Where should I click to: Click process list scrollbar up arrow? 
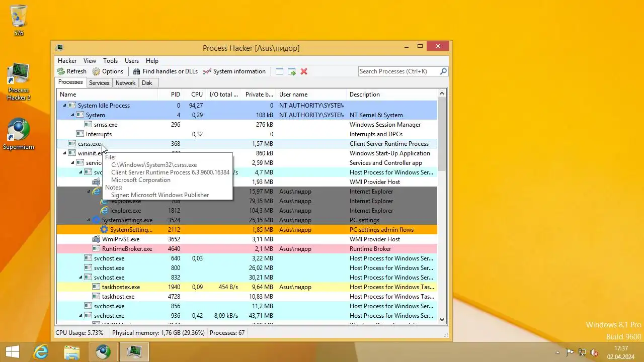(442, 93)
